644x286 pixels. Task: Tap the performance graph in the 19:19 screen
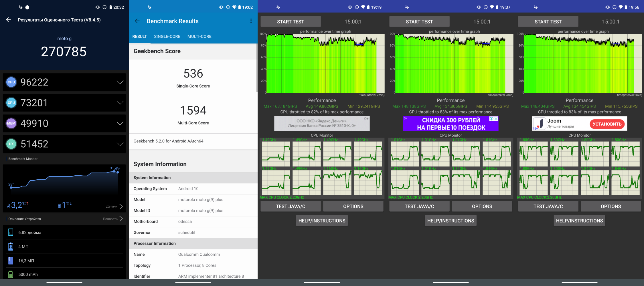click(x=325, y=63)
